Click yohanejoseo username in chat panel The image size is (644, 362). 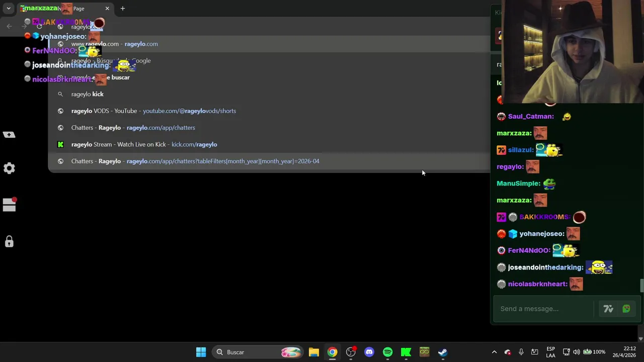click(541, 234)
